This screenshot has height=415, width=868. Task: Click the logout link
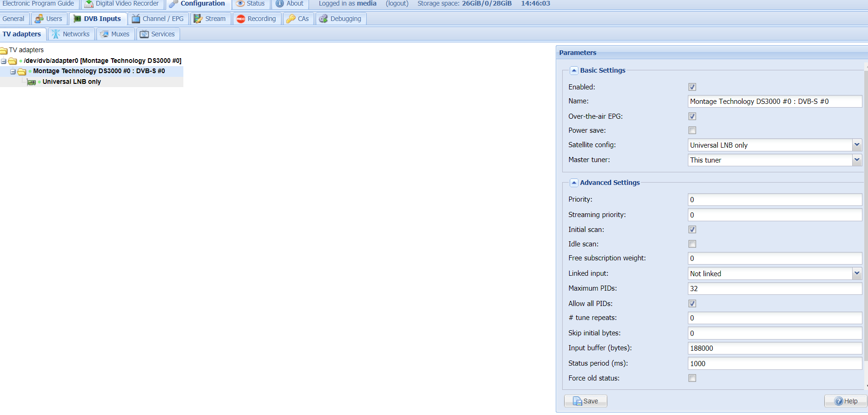pos(397,4)
